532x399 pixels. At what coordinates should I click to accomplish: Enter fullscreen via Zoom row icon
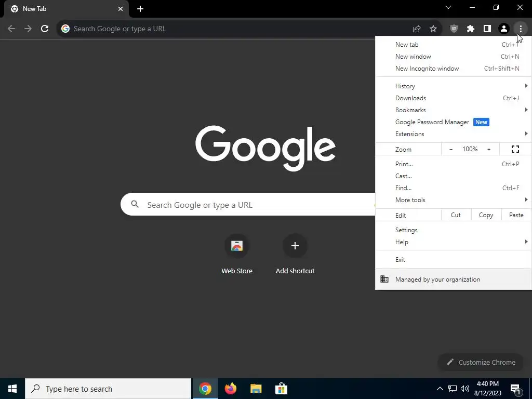click(515, 149)
